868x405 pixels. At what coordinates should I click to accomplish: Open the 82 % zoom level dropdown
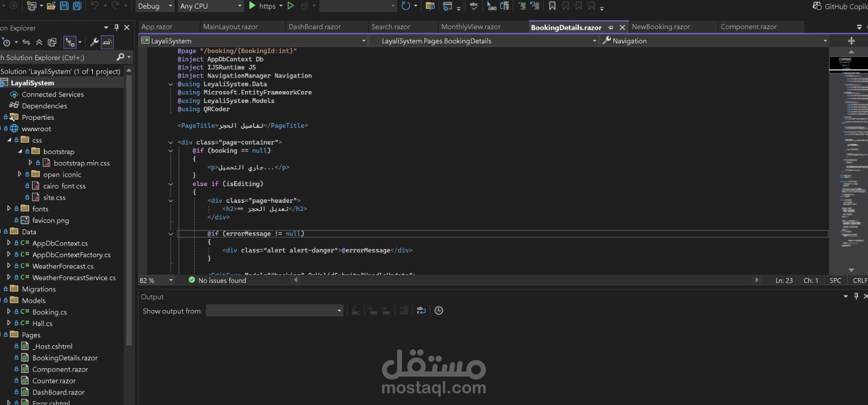point(156,280)
